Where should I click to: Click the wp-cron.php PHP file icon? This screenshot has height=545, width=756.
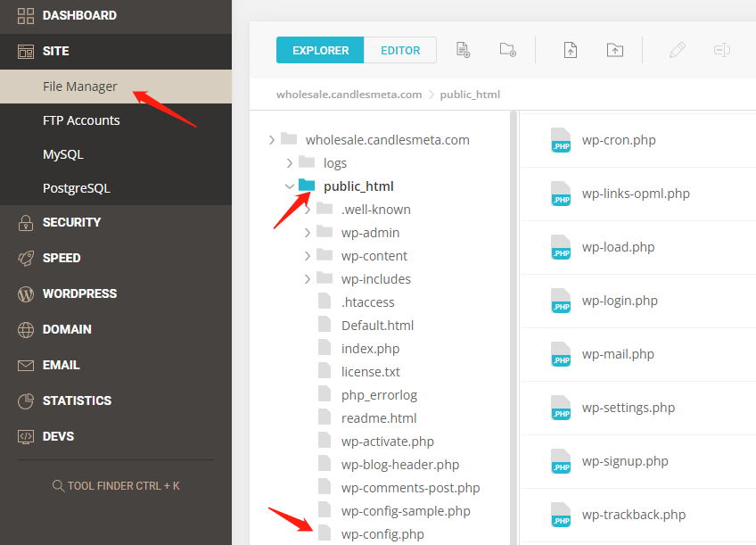click(561, 140)
